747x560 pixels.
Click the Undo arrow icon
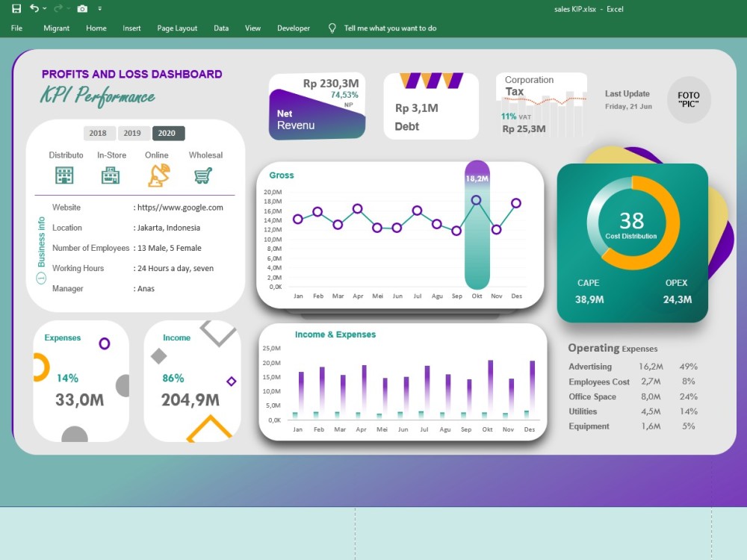coord(34,8)
